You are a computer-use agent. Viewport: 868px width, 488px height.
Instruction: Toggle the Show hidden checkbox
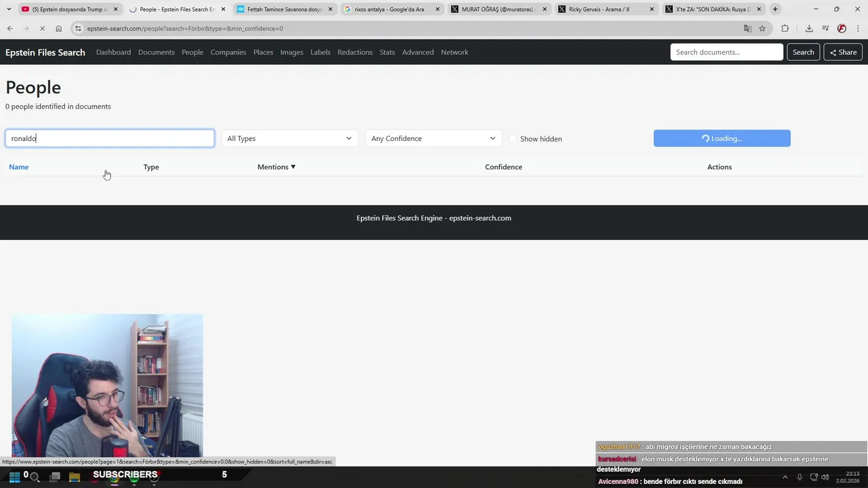tap(513, 139)
